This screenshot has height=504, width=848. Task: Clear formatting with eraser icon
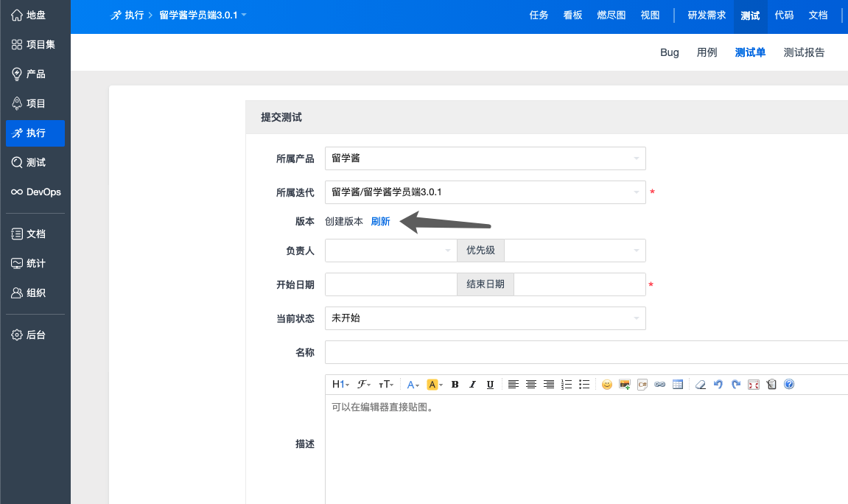[701, 385]
